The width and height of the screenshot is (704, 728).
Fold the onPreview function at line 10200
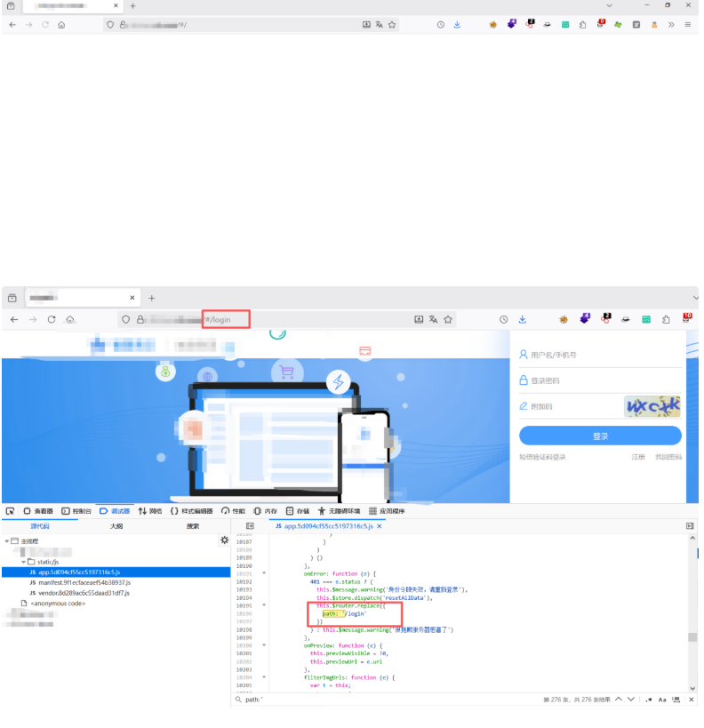click(x=264, y=645)
